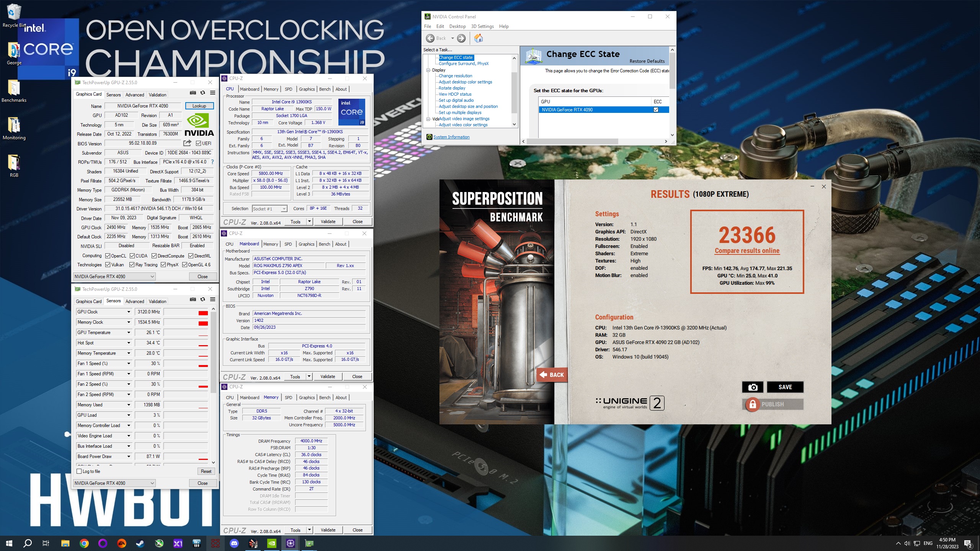Click NVIDIA Control Panel Forward arrow
The width and height of the screenshot is (980, 551).
click(461, 38)
